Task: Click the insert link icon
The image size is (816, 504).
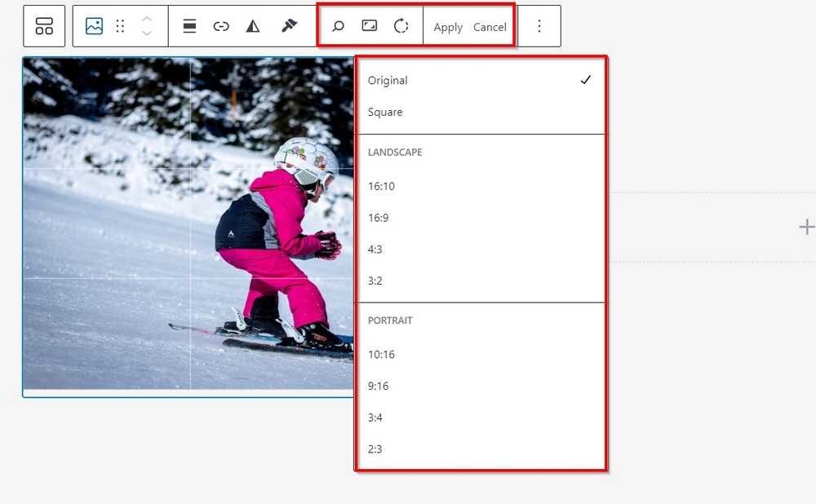Action: coord(221,26)
